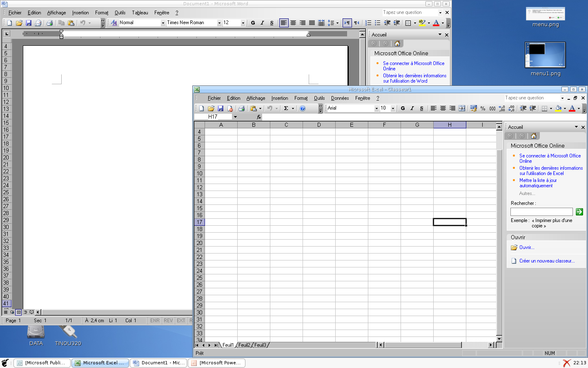This screenshot has width=588, height=368.
Task: Toggle bold (G) in Word toolbar
Action: click(253, 23)
